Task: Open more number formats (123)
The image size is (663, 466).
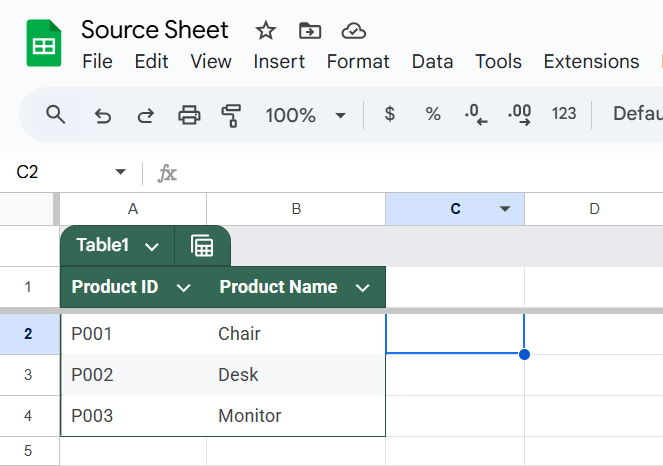Action: pos(564,114)
